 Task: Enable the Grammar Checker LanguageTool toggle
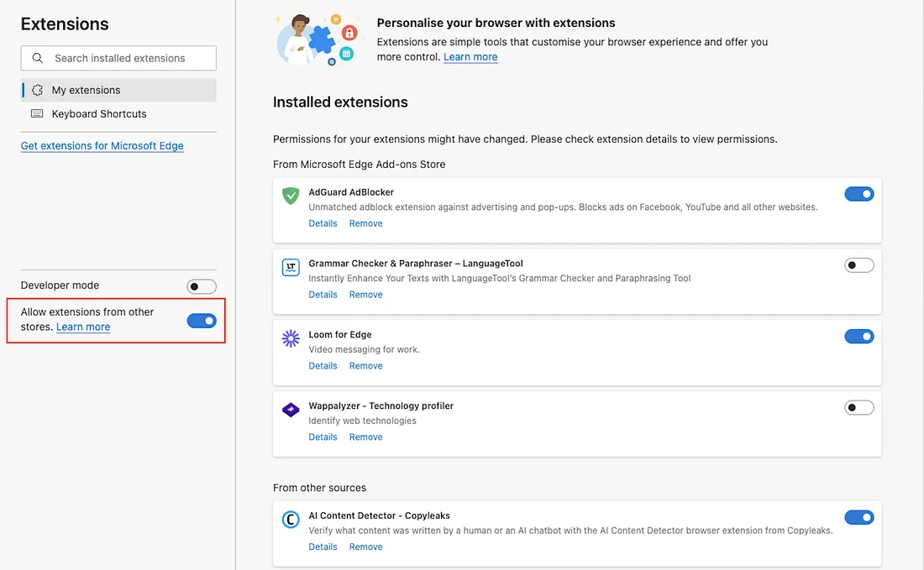click(x=858, y=265)
